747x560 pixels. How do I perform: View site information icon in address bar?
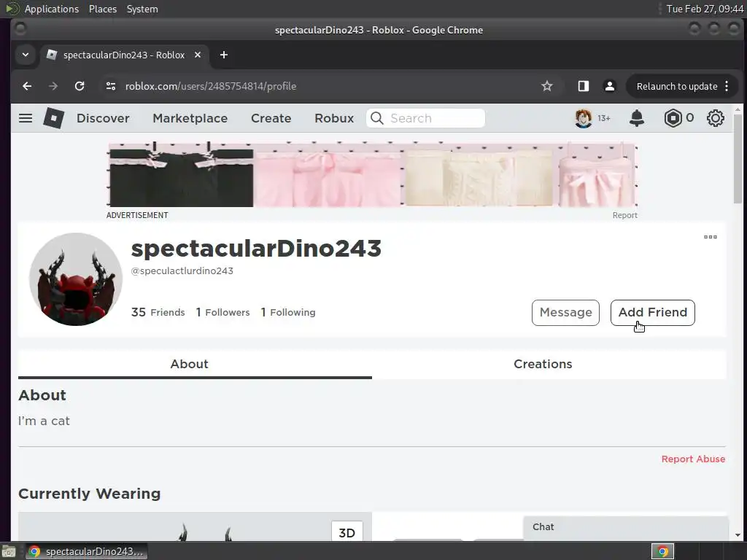[x=111, y=86]
